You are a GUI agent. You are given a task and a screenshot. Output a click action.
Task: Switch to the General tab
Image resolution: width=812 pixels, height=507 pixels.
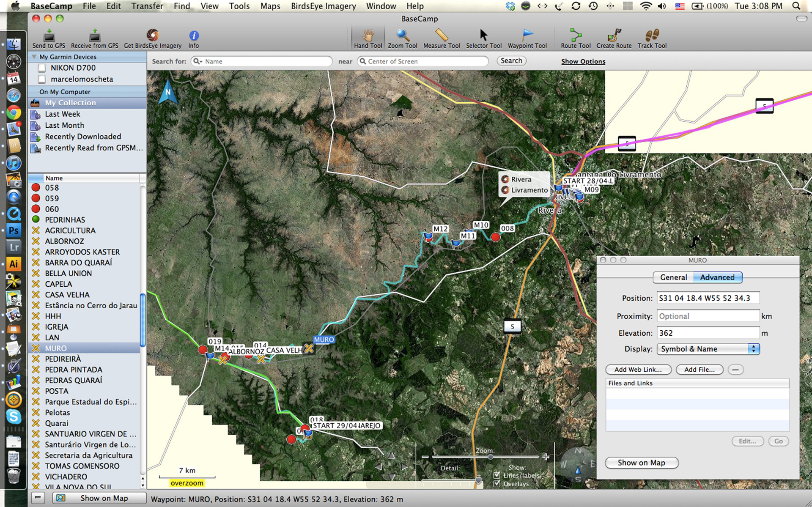pyautogui.click(x=673, y=277)
